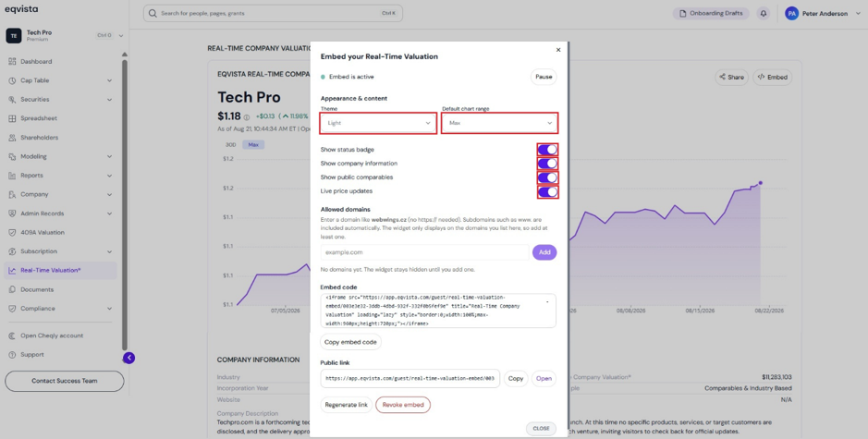The width and height of the screenshot is (868, 439).
Task: Click the Cap Table clock icon
Action: (x=12, y=80)
